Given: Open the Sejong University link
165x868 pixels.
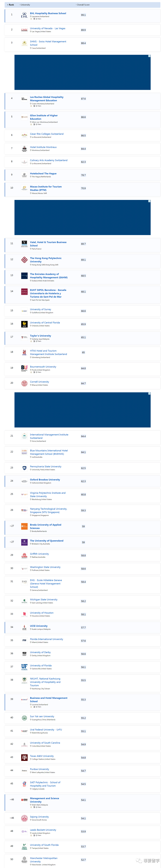Looking at the screenshot, I should coord(39,816).
